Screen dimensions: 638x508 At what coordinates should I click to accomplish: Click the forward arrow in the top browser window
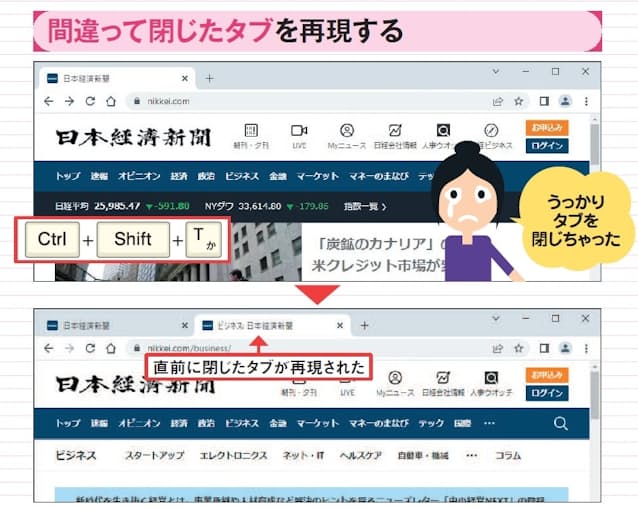tap(70, 101)
